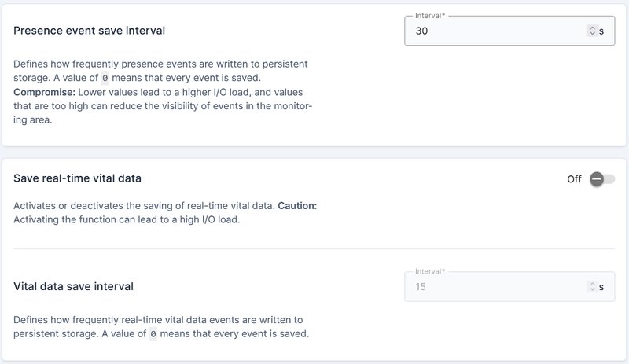629x364 pixels.
Task: Click the seconds unit suffix next to 30
Action: pos(601,31)
